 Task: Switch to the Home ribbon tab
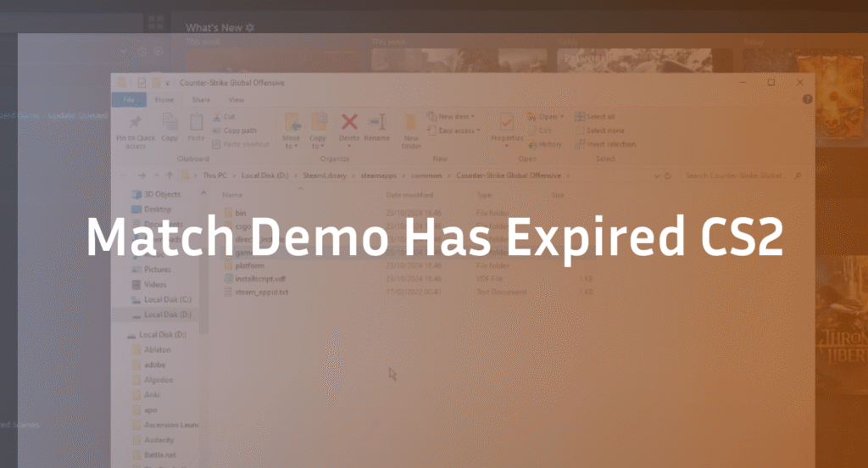pos(164,100)
